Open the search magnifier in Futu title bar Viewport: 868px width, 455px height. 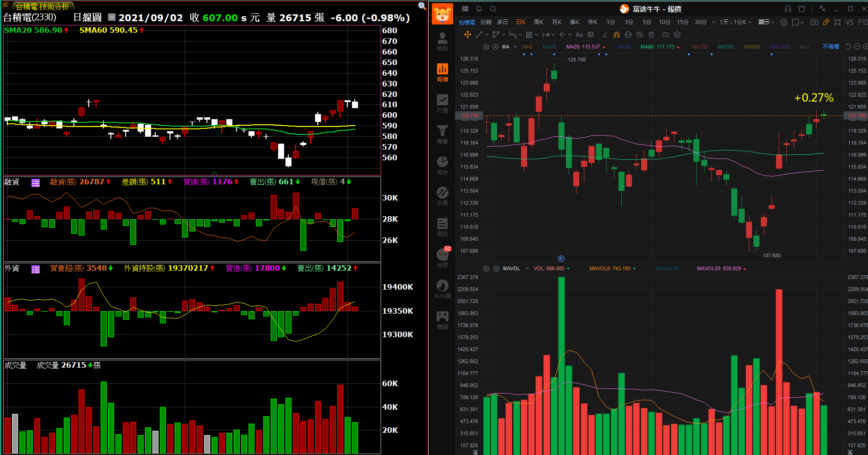493,9
